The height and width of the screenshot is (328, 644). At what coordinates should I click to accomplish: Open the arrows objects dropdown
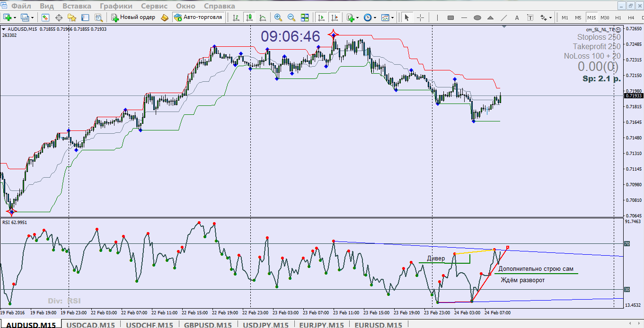pyautogui.click(x=551, y=17)
